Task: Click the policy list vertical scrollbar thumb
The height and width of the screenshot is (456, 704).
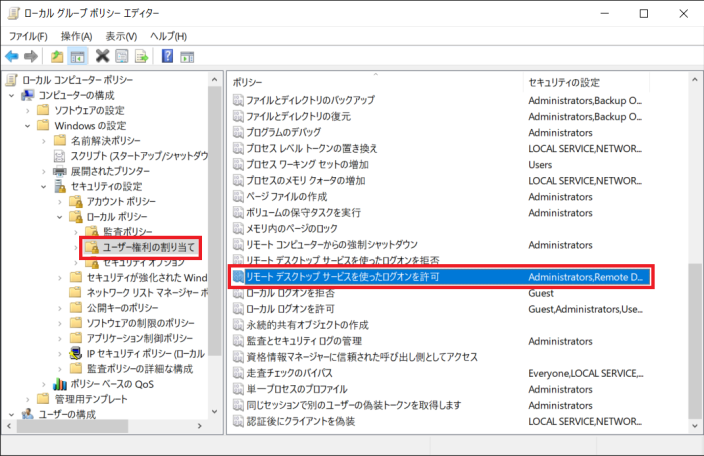Action: pos(695,340)
